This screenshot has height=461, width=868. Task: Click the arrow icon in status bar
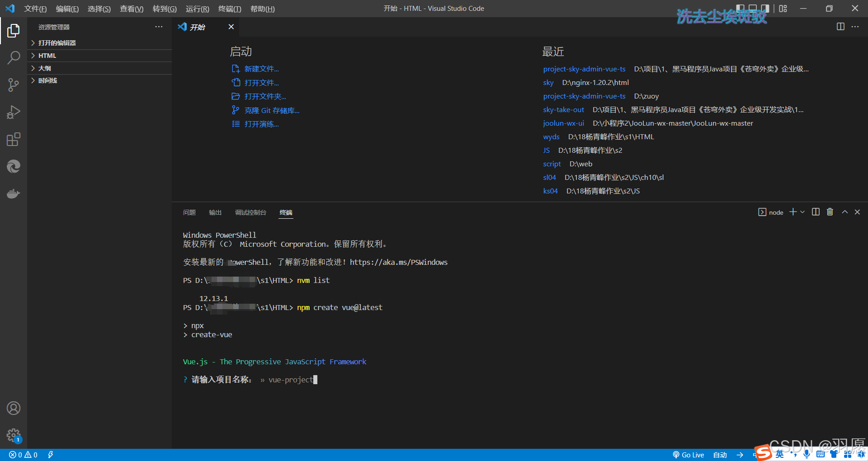tap(740, 455)
